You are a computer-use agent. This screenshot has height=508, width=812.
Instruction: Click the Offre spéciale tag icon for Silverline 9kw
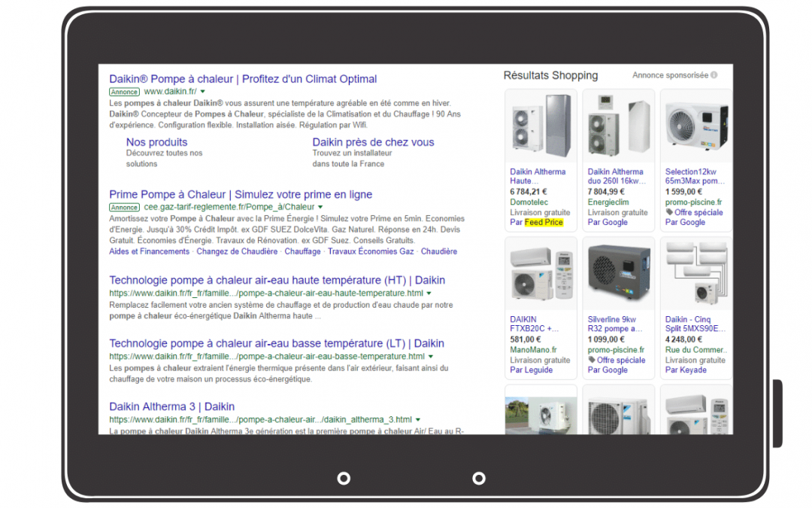(x=592, y=360)
